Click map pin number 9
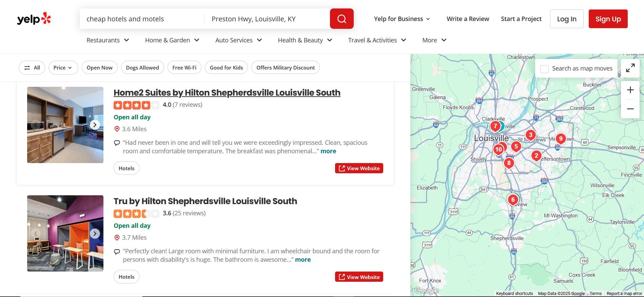 [561, 139]
